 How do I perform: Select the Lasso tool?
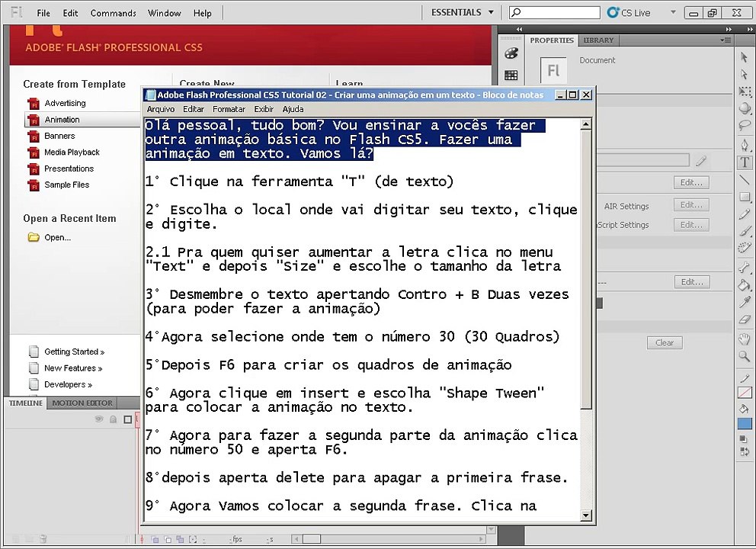coord(745,125)
